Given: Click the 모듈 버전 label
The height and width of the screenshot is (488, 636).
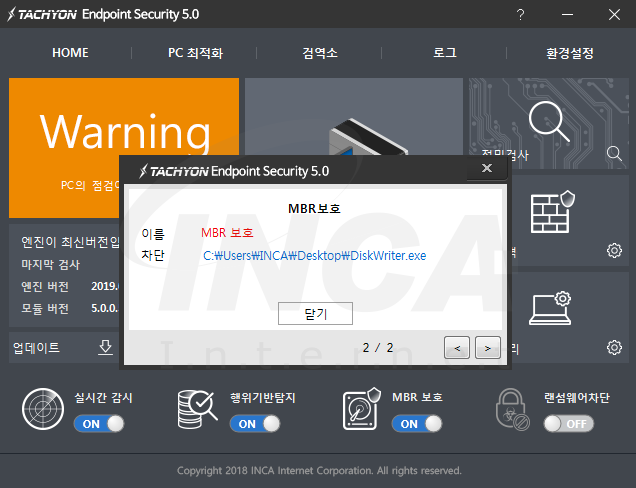Looking at the screenshot, I should click(x=45, y=308).
